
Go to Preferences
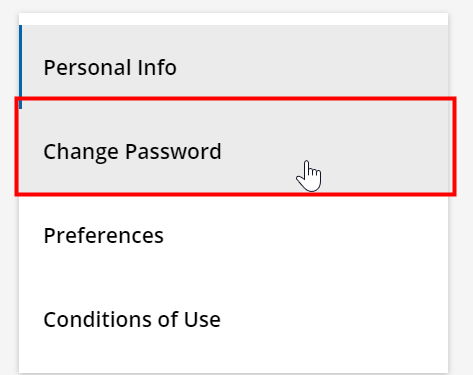234,235
